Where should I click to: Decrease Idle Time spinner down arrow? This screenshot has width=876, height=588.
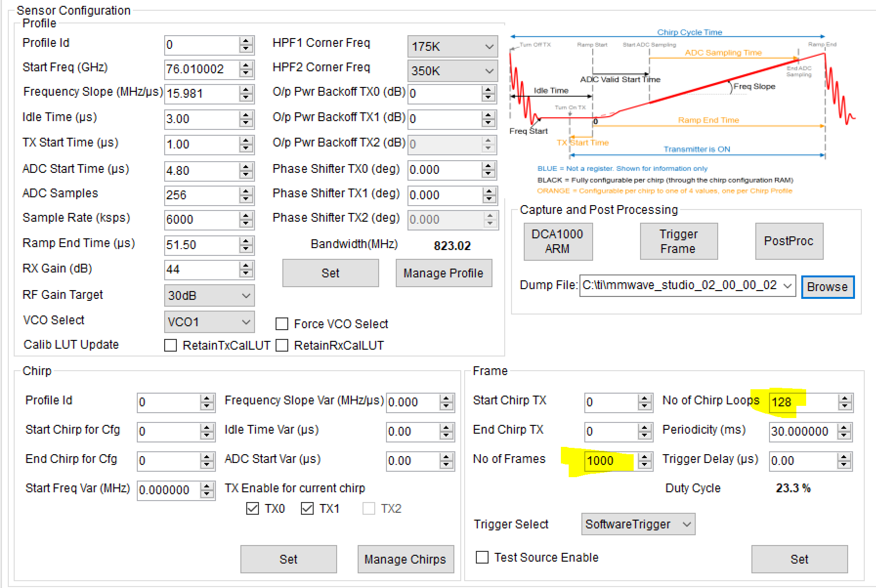(x=246, y=123)
